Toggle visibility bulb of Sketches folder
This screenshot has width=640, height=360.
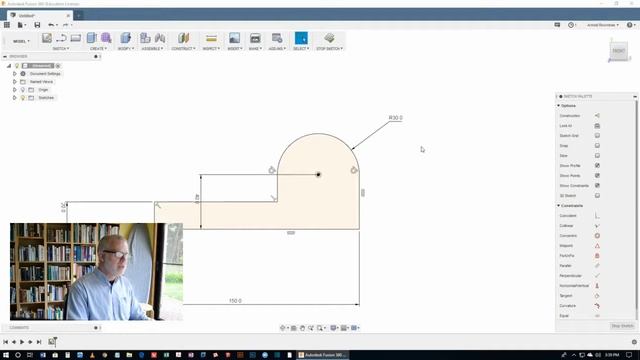(23, 98)
